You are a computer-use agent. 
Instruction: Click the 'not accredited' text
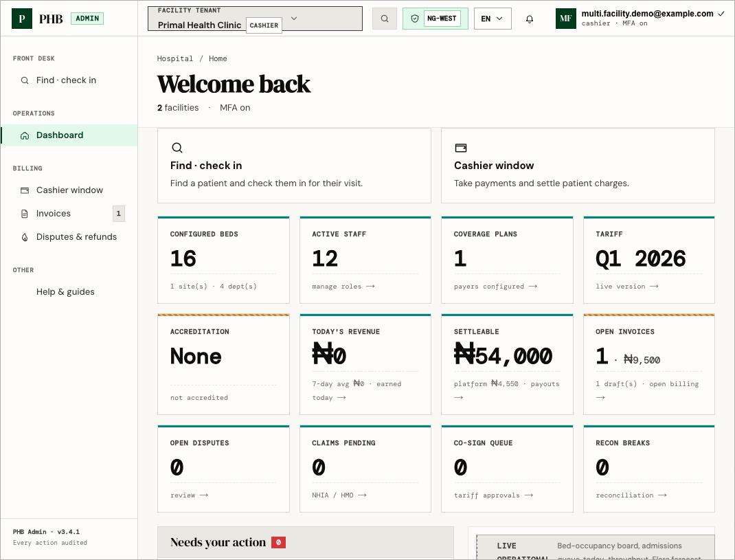[x=199, y=398]
